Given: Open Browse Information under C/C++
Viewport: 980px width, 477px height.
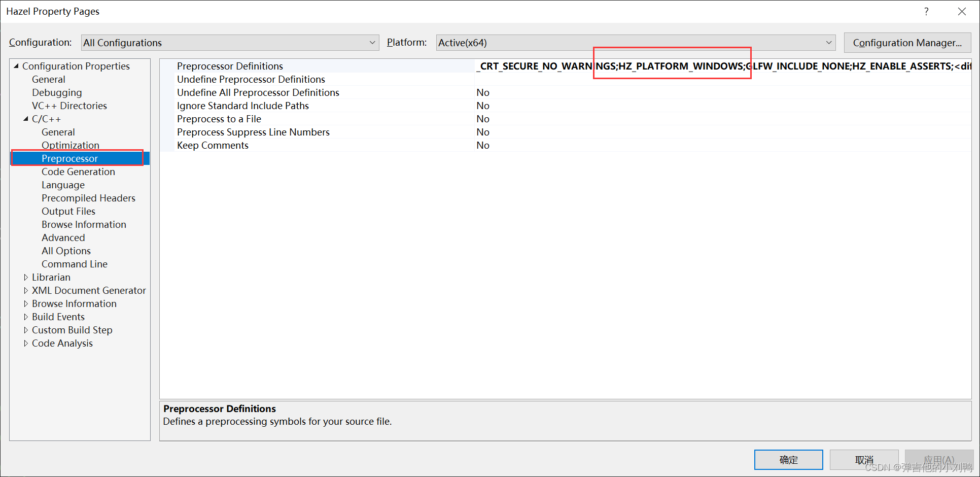Looking at the screenshot, I should tap(84, 224).
